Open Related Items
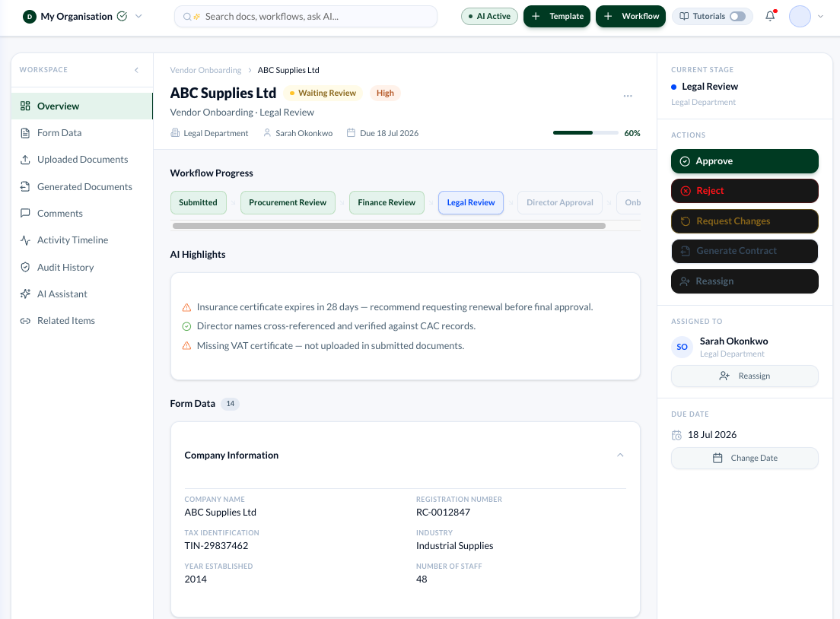 point(82,321)
